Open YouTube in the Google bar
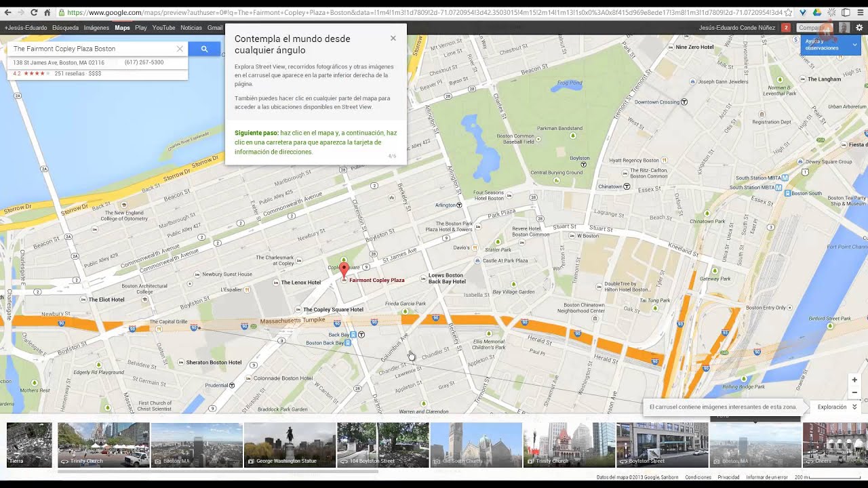 coord(163,28)
